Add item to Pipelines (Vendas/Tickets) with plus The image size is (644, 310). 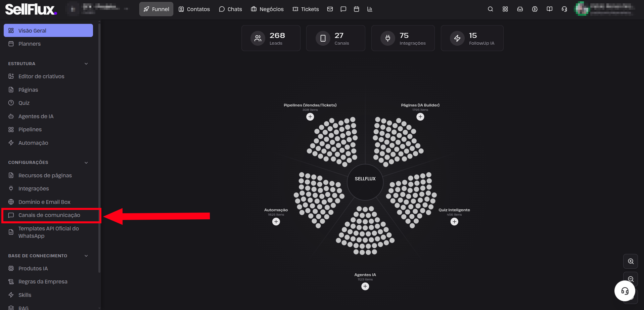coord(310,117)
